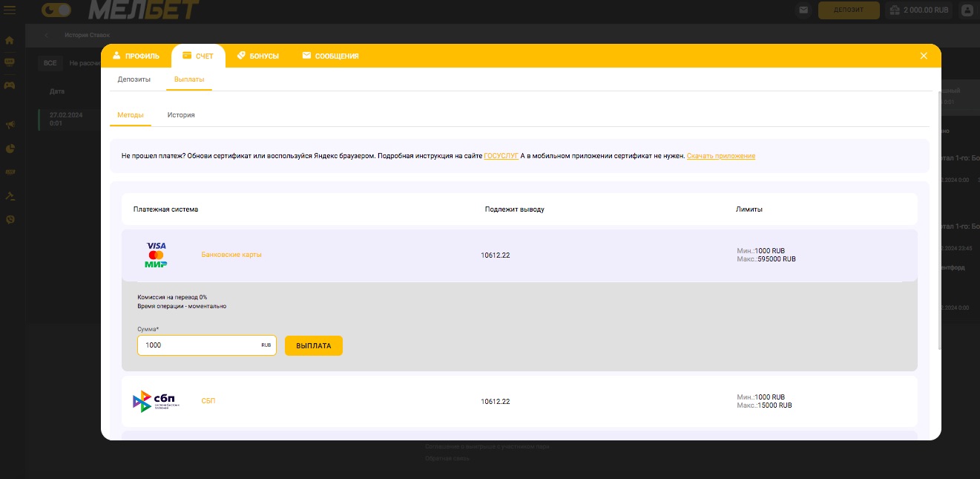Click the Комиссия на перевод 0% text

pos(172,297)
